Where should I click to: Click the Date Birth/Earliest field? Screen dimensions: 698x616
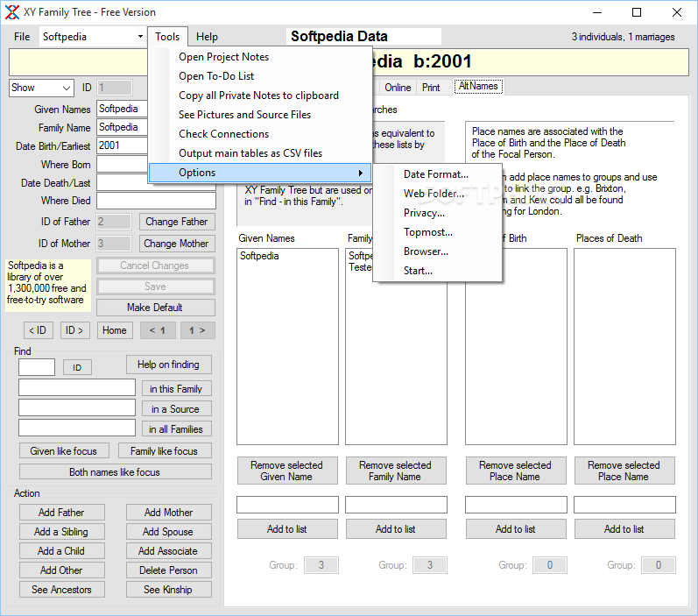tap(122, 145)
